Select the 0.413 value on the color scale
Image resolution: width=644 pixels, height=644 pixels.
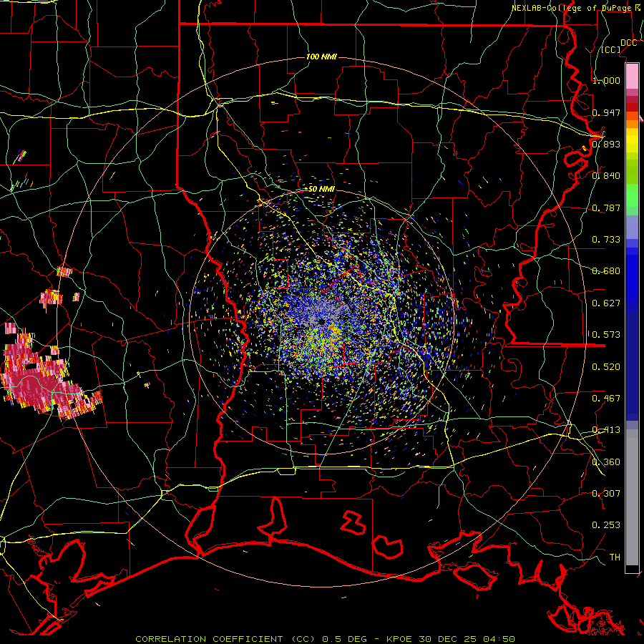[606, 429]
